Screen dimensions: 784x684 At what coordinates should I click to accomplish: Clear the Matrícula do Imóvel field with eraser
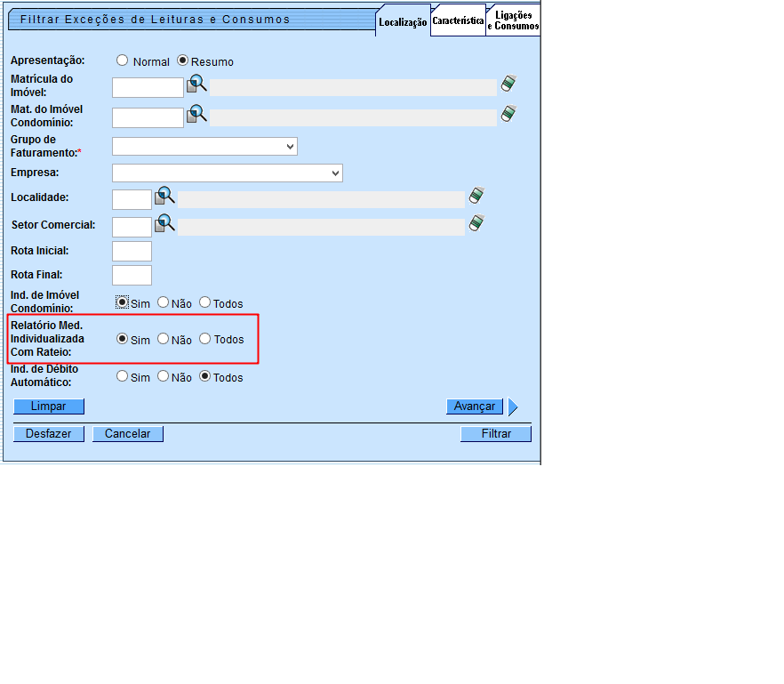tap(508, 84)
